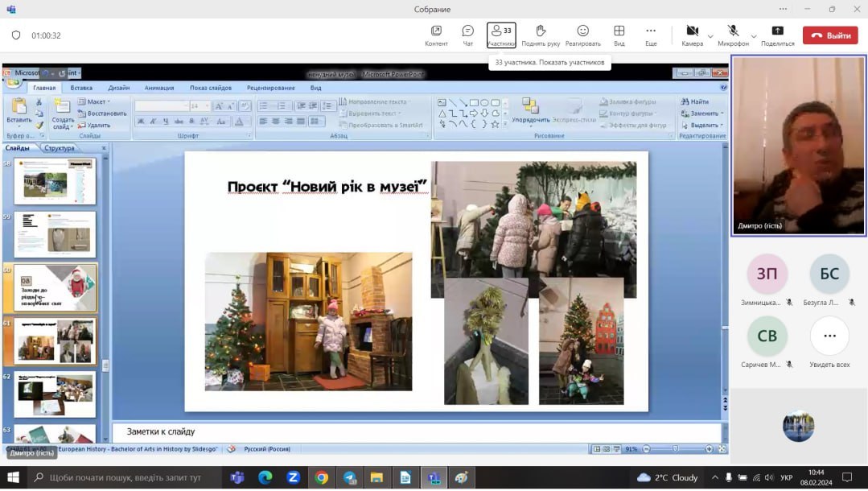Click the Контент icon in the meeting toolbar

pos(436,35)
